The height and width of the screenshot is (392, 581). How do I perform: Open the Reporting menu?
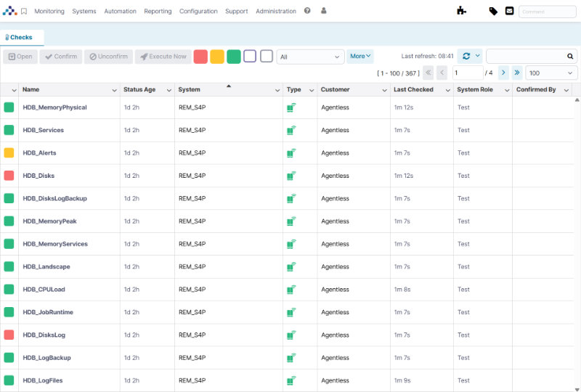pos(158,11)
